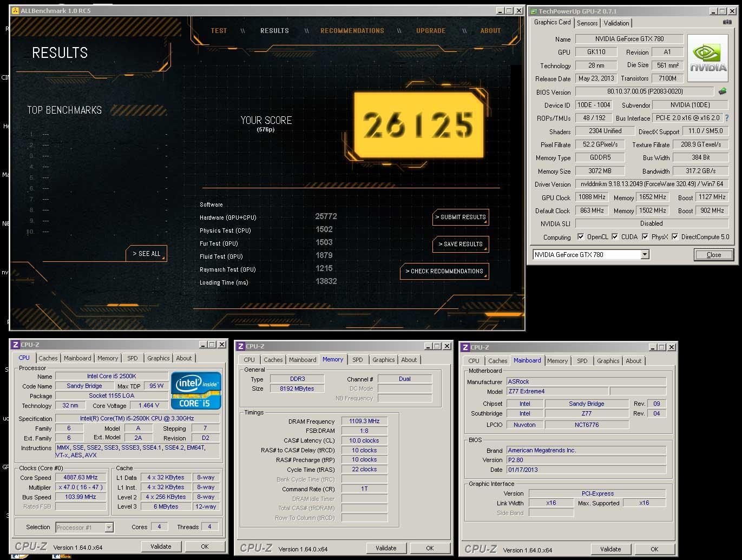Click SEE ALL under top benchmarks

(146, 253)
